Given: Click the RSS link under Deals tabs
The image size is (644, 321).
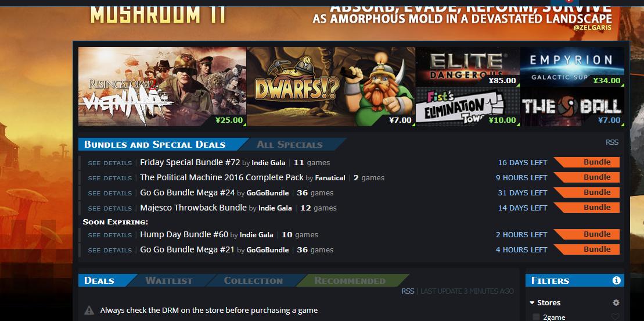Looking at the screenshot, I should (408, 291).
